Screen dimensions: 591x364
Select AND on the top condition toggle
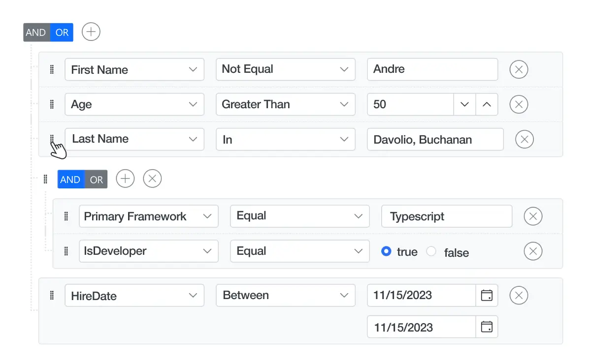35,32
